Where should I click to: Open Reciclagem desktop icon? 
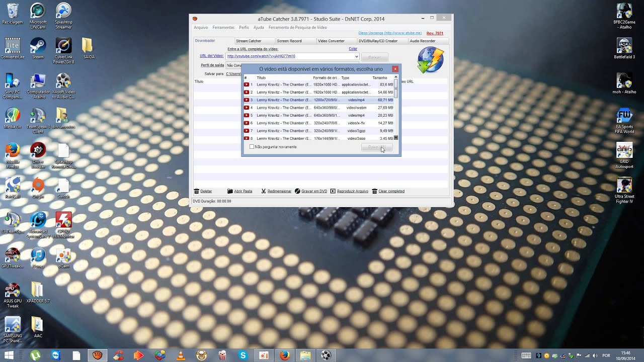click(x=12, y=14)
